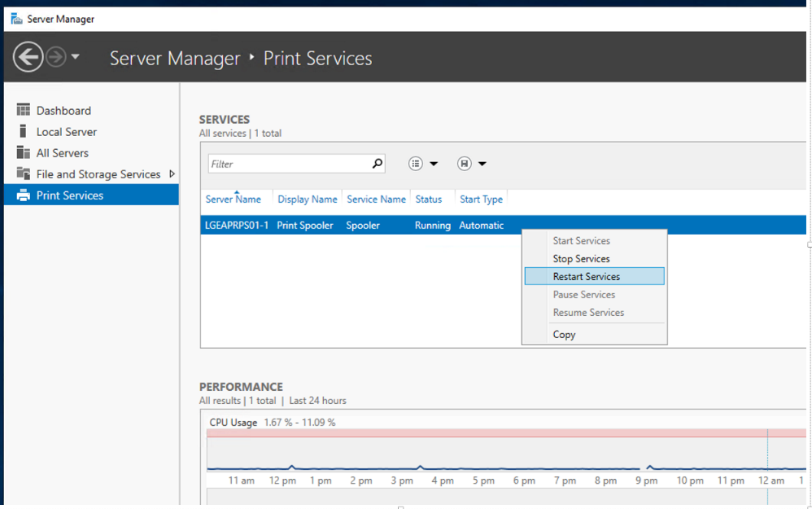
Task: Click the LGEAPRPS01-1 server name cell
Action: [237, 226]
